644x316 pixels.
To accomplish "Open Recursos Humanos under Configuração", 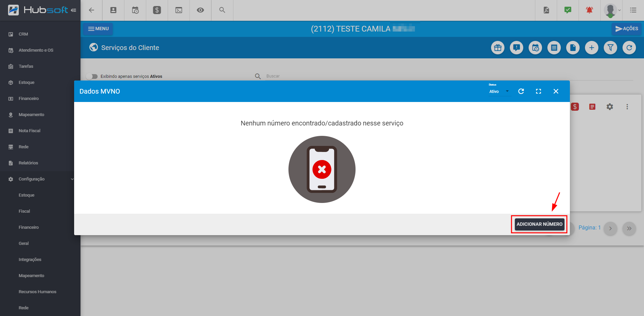I will 40,292.
